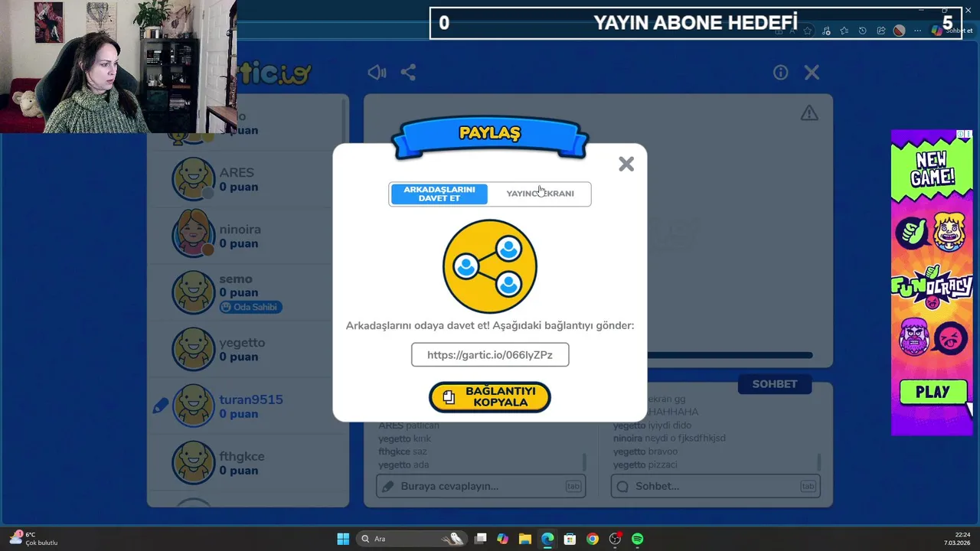
Task: Leave the room with header X icon
Action: point(812,73)
